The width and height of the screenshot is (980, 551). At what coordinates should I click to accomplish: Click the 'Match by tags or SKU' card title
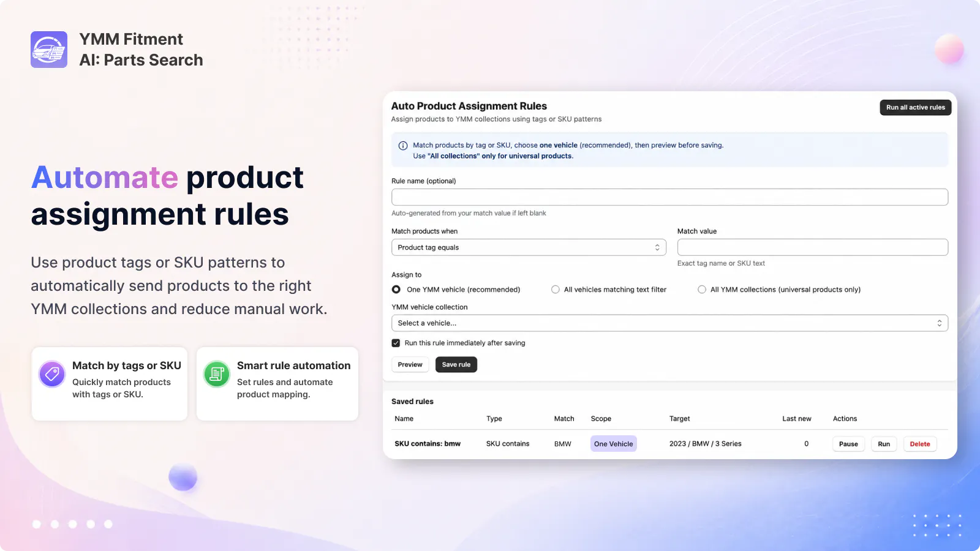coord(127,365)
